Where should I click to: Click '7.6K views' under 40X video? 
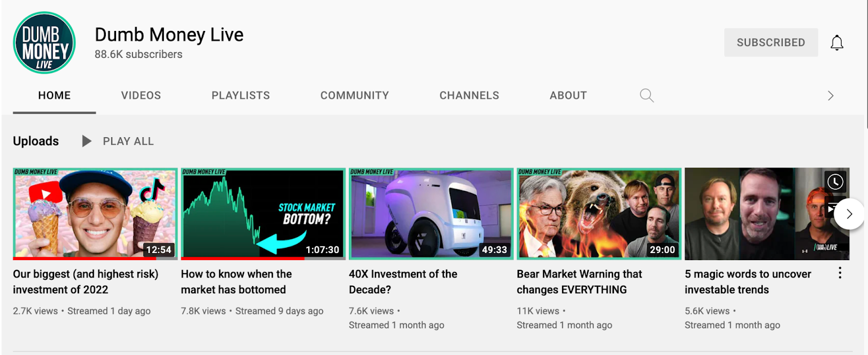[x=371, y=311]
